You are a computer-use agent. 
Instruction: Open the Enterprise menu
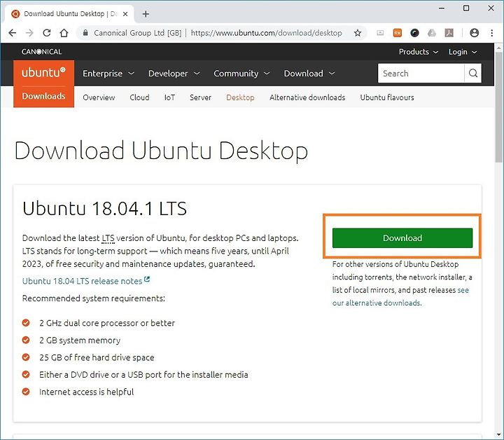pos(108,74)
